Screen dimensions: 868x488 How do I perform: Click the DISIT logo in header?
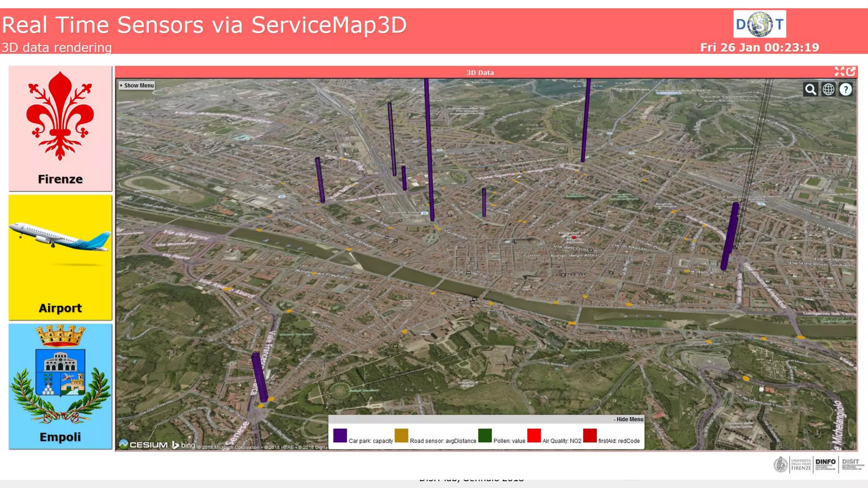[x=759, y=25]
